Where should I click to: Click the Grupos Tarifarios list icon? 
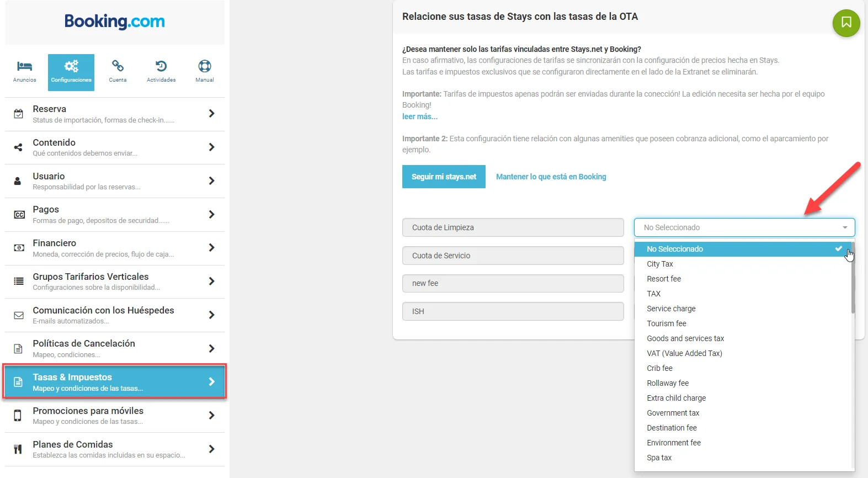click(x=19, y=282)
